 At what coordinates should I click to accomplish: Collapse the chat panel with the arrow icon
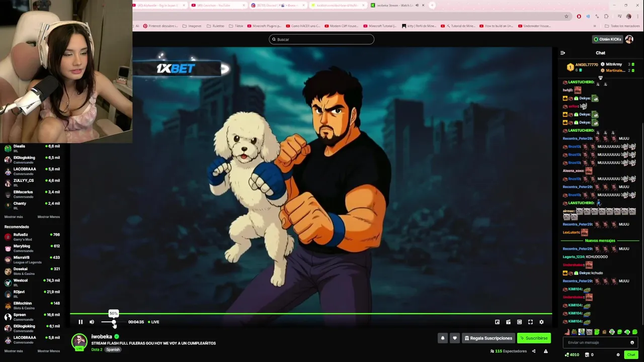[x=563, y=53]
